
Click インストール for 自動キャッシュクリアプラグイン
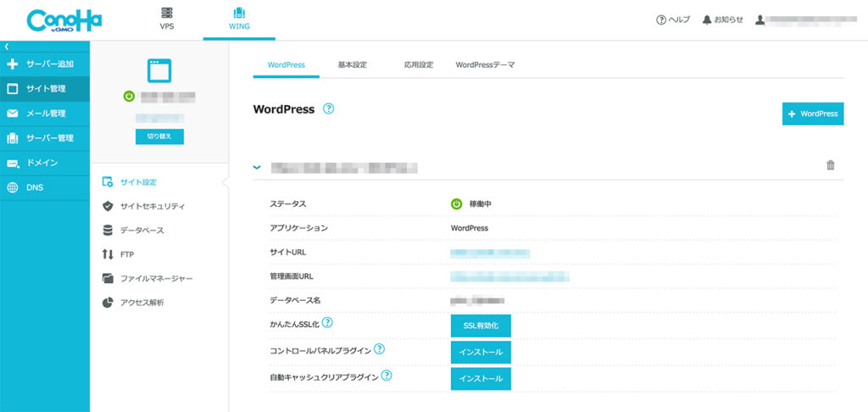(x=481, y=379)
